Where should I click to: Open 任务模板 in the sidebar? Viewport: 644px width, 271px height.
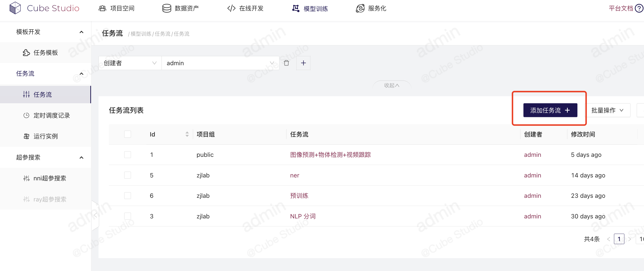(x=46, y=53)
